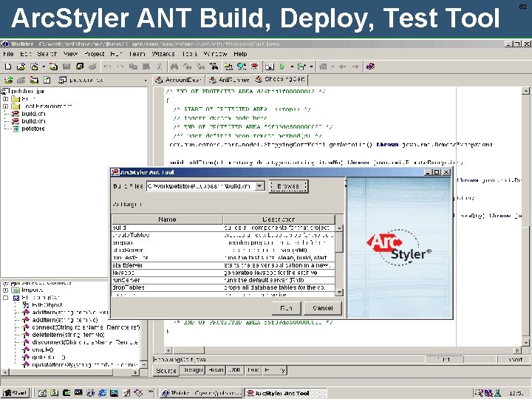Switch to JBuilder taskbar button
The image size is (532, 399).
point(202,393)
